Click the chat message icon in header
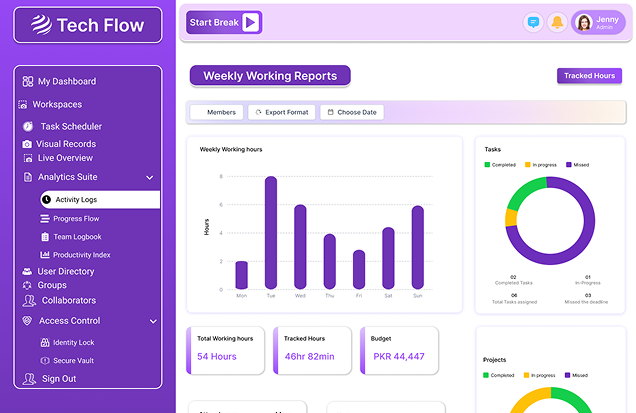Image resolution: width=636 pixels, height=413 pixels. coord(533,22)
